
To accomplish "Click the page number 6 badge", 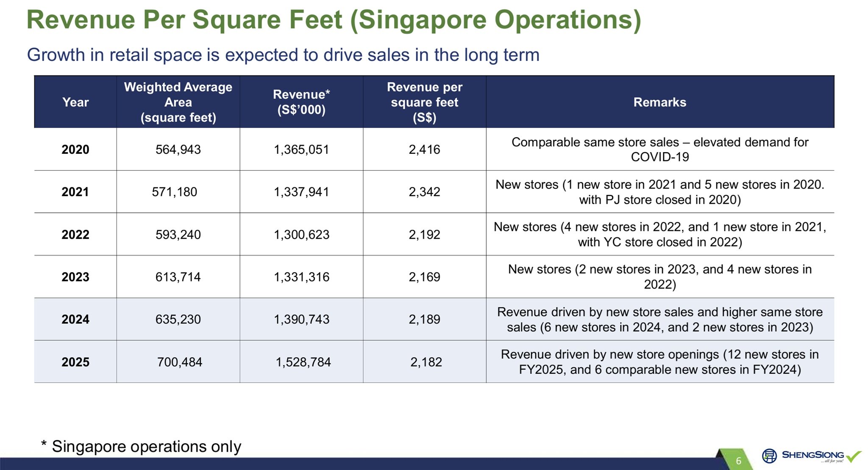I will [x=738, y=461].
